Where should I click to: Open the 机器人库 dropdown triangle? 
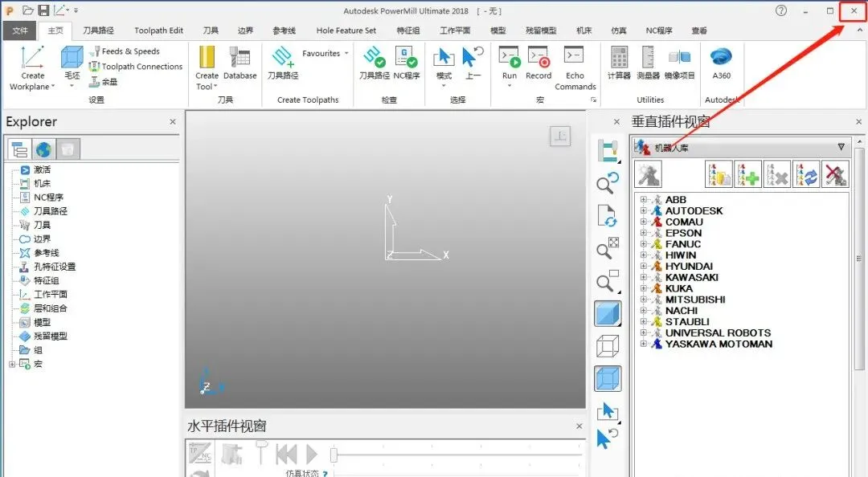pos(841,147)
